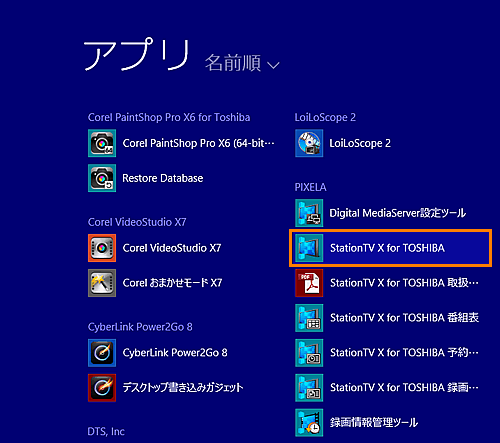Click StationTV X for TOSHIBA 取扱… label
The height and width of the screenshot is (443, 500).
pos(404,283)
